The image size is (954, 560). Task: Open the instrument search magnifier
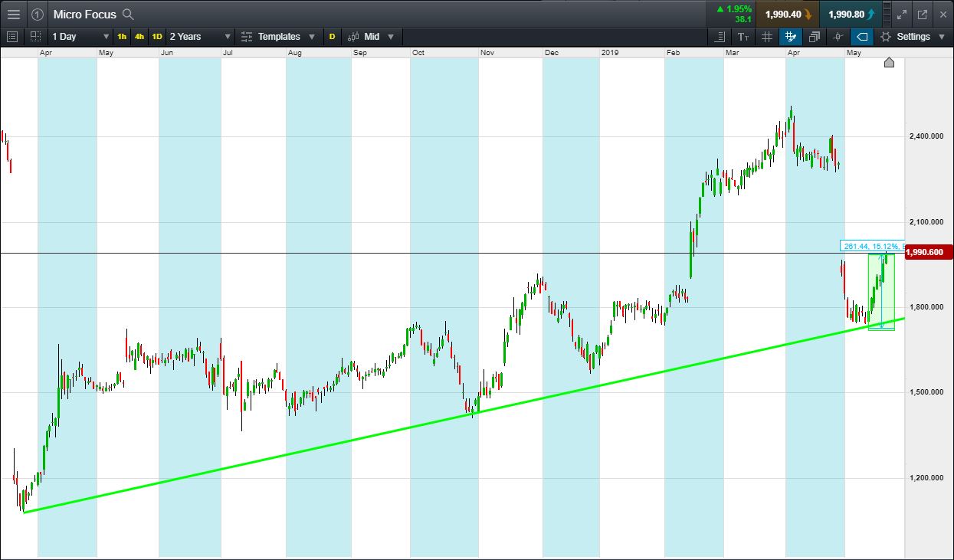click(128, 14)
